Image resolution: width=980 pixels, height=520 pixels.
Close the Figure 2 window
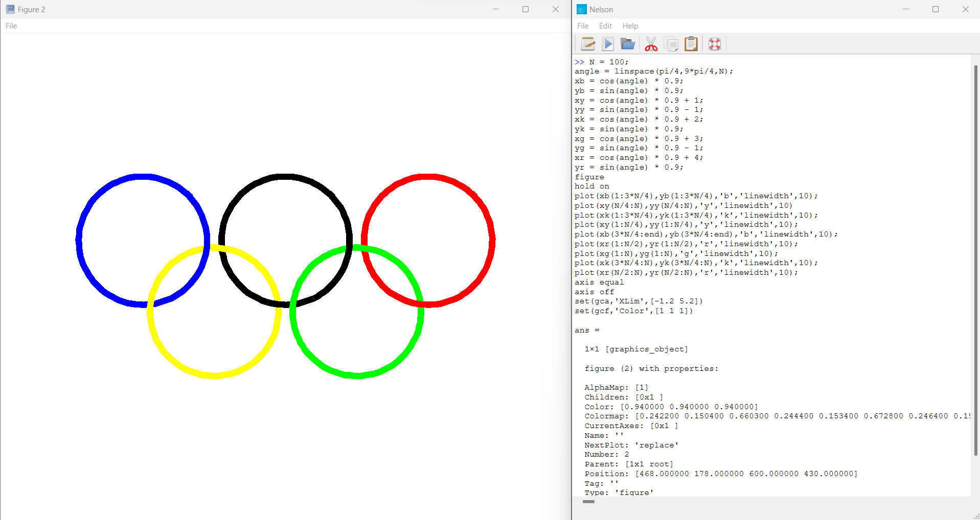point(556,9)
